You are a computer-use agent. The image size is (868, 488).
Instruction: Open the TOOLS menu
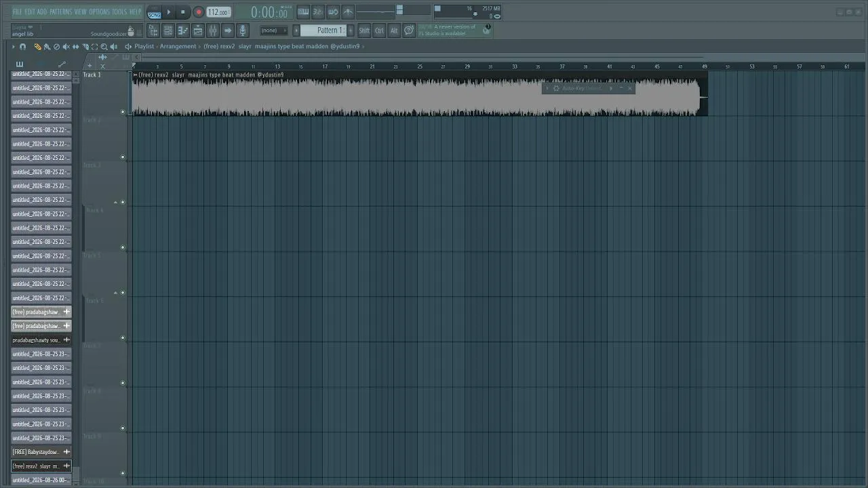[x=119, y=12]
